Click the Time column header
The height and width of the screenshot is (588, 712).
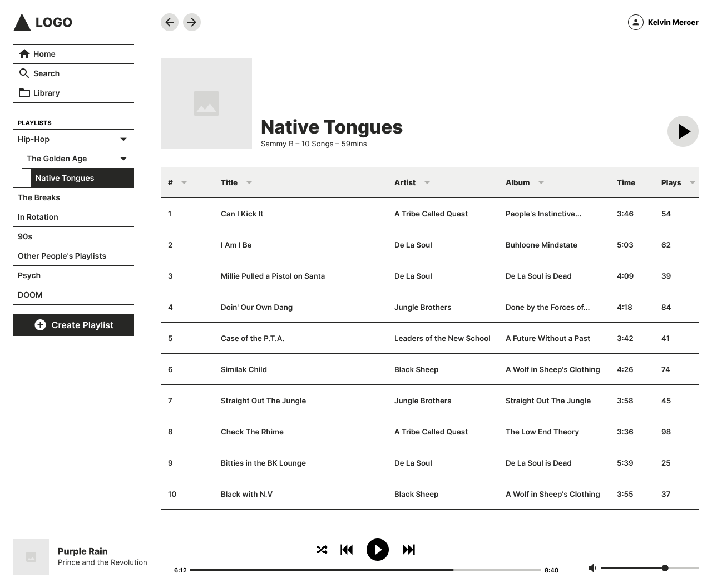(x=626, y=182)
